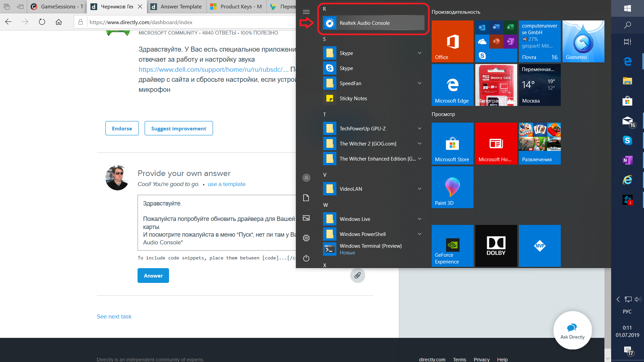
Task: Open File Explorer from the taskbar
Action: pos(628,81)
